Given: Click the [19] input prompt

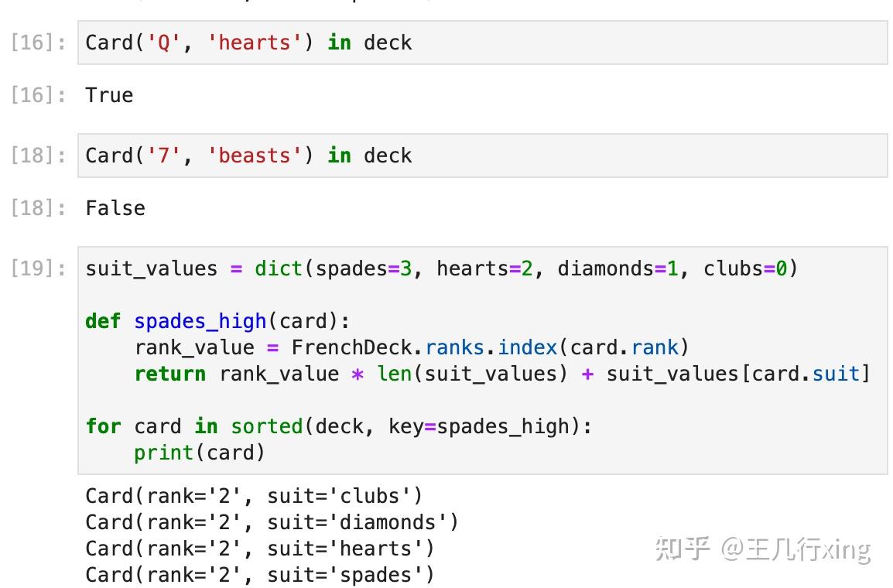Looking at the screenshot, I should tap(38, 269).
